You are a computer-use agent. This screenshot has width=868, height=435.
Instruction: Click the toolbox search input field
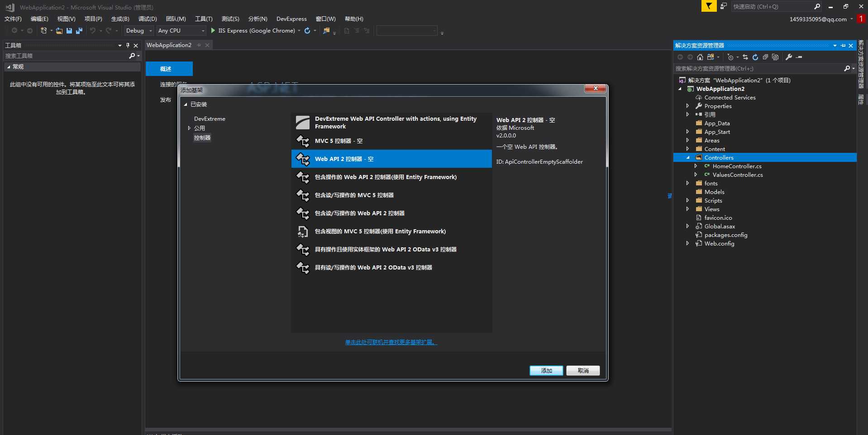click(66, 56)
